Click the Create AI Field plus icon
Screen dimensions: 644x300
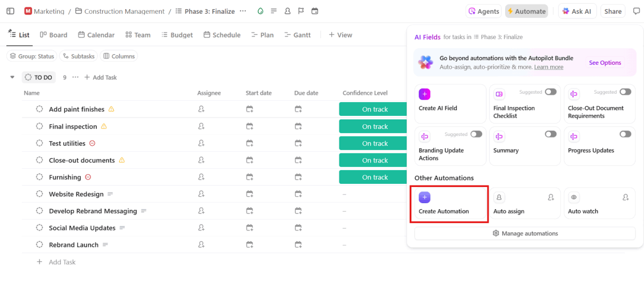[425, 94]
